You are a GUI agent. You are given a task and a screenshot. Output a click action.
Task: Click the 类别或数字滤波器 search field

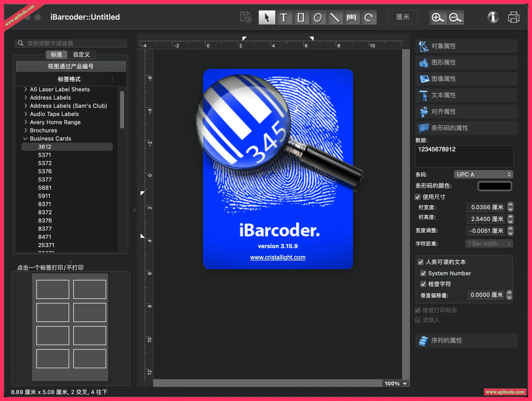click(x=71, y=43)
